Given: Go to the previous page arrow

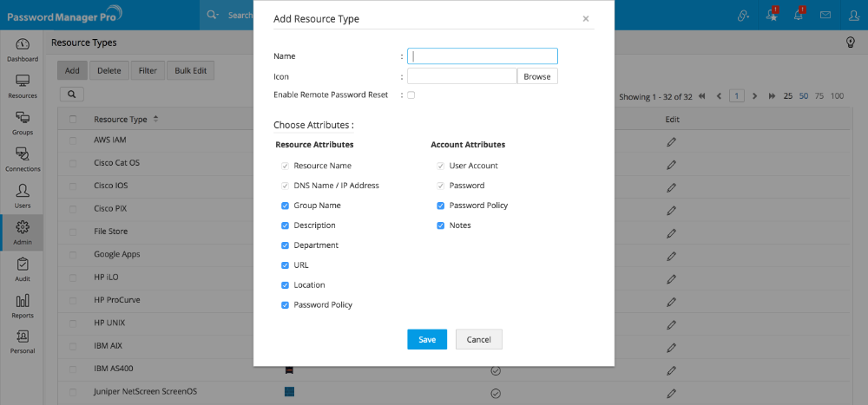Looking at the screenshot, I should tap(719, 96).
